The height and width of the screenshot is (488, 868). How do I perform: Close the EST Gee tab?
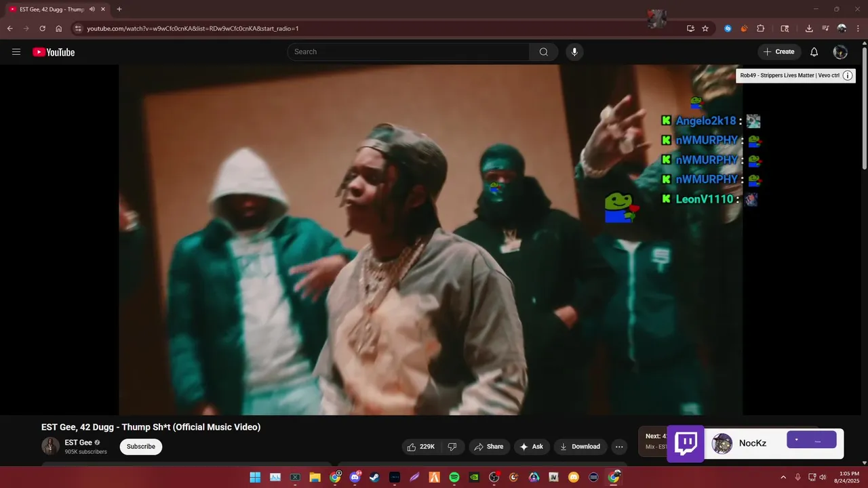coord(103,9)
